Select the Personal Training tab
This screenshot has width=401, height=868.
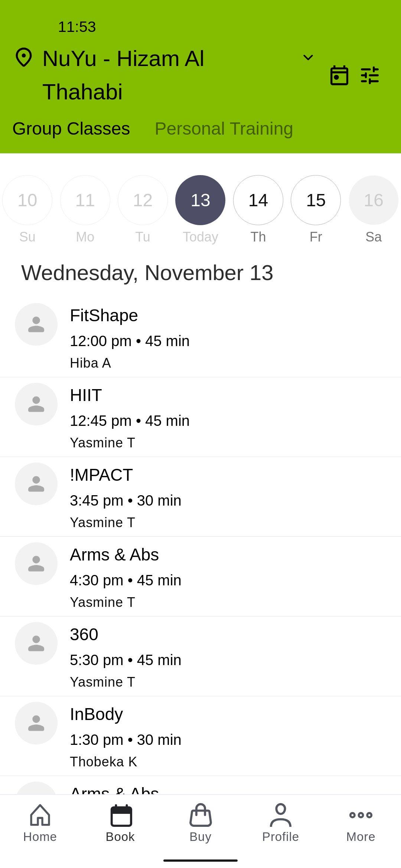click(224, 129)
